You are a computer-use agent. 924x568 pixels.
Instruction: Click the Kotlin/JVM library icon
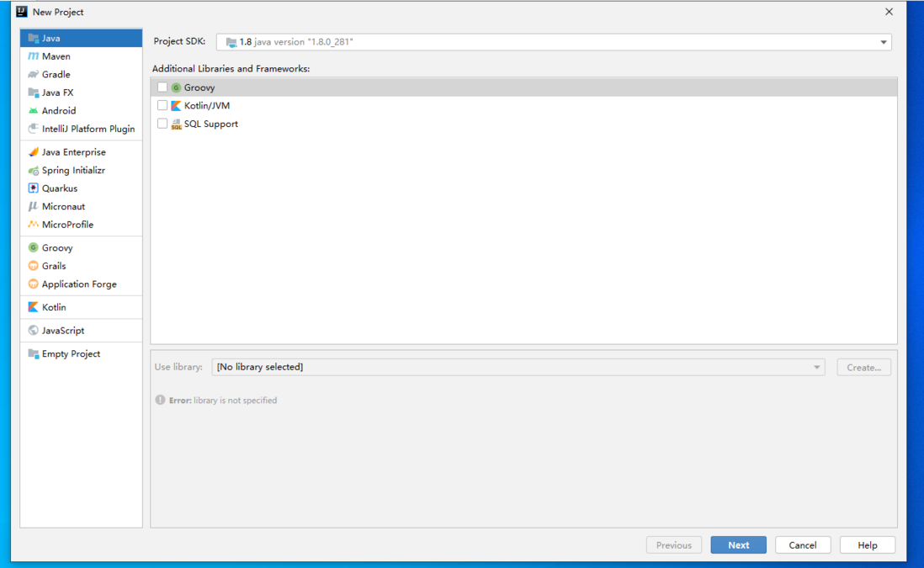click(x=176, y=105)
